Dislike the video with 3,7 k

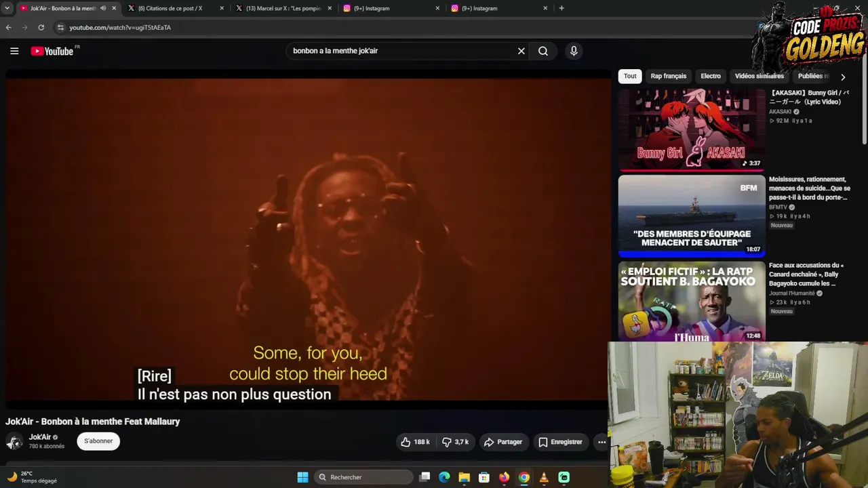click(x=456, y=442)
